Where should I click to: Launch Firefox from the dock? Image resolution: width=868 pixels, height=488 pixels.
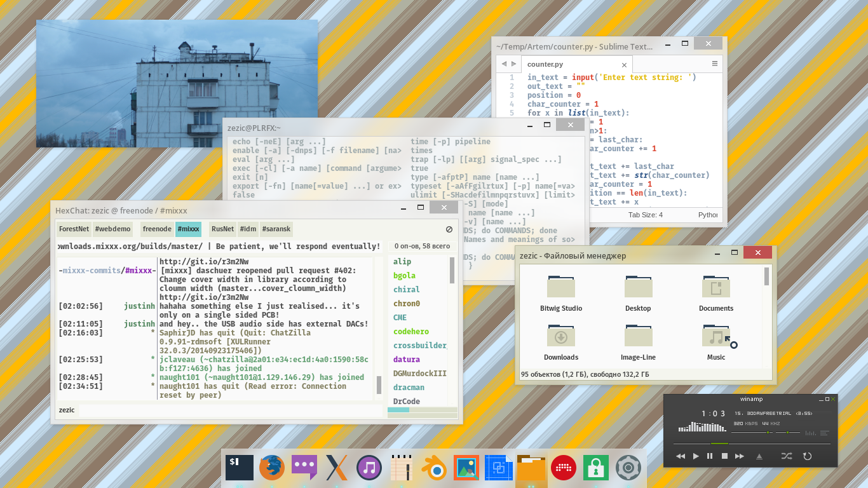click(x=272, y=468)
